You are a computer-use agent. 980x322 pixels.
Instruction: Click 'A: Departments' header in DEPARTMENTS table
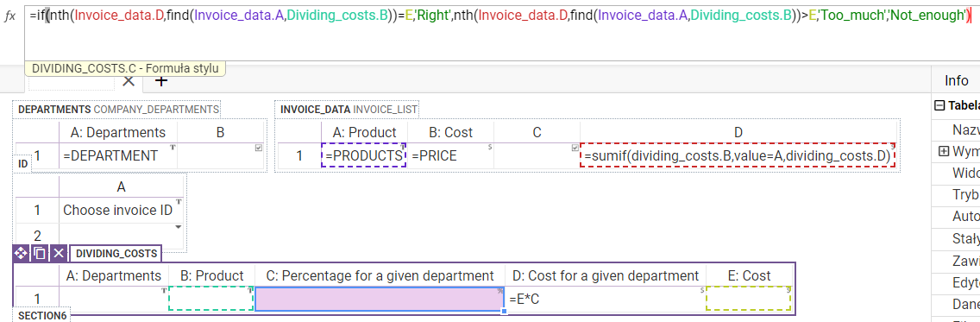pyautogui.click(x=118, y=133)
